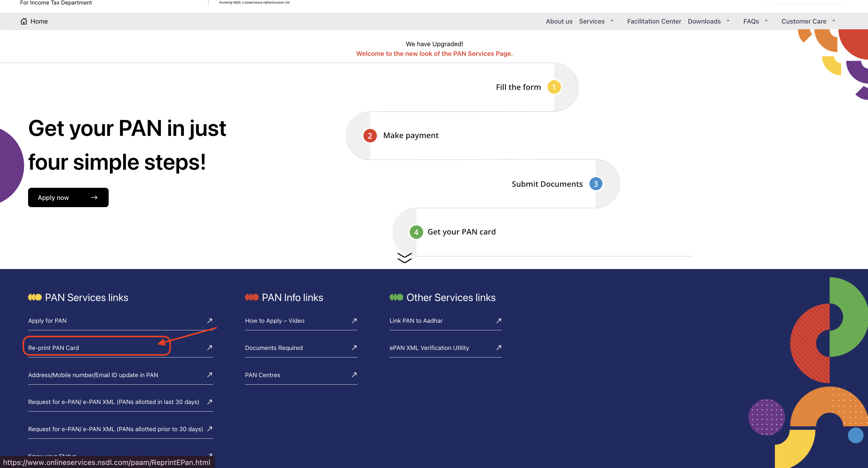Open e-PAN request for PANs allotted last 30 days
This screenshot has width=868, height=468.
(x=113, y=402)
